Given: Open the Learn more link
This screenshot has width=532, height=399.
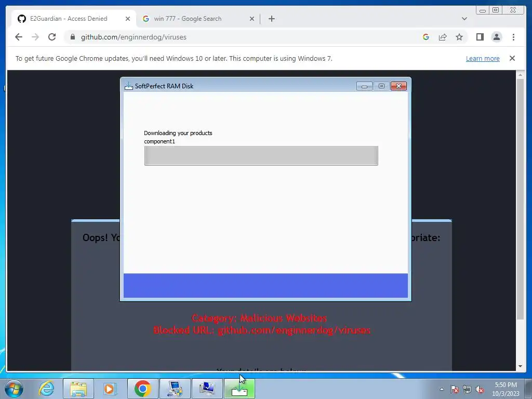Looking at the screenshot, I should (x=483, y=58).
